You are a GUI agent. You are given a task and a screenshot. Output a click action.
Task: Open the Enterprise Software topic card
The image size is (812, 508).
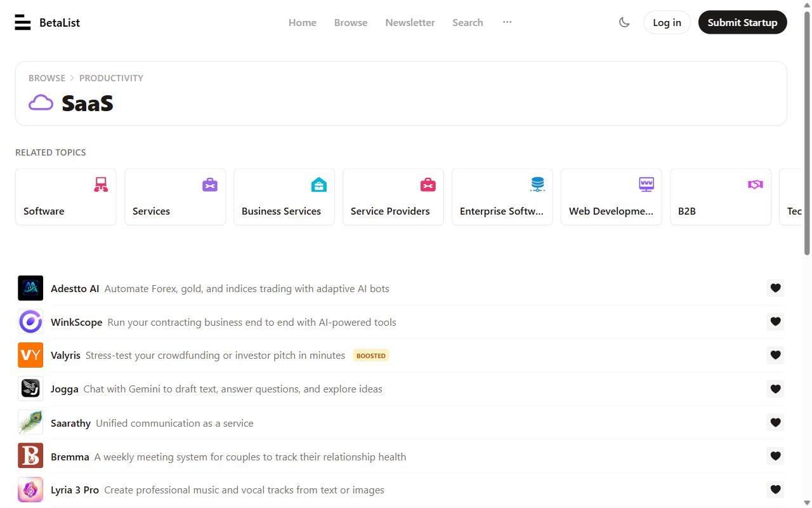(x=502, y=197)
